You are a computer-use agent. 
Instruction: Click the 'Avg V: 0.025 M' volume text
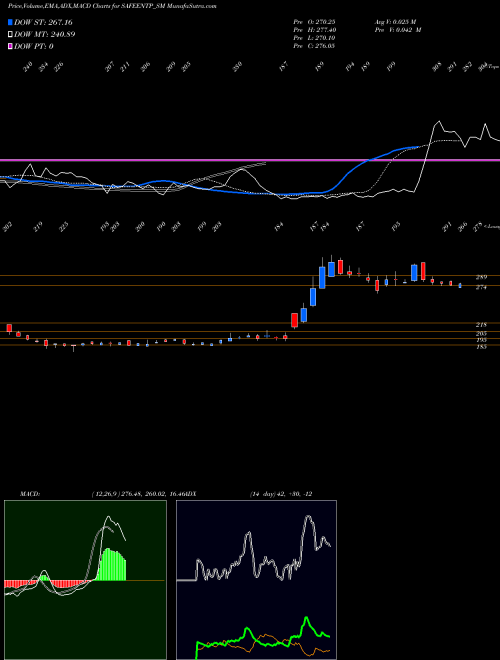[x=395, y=21]
